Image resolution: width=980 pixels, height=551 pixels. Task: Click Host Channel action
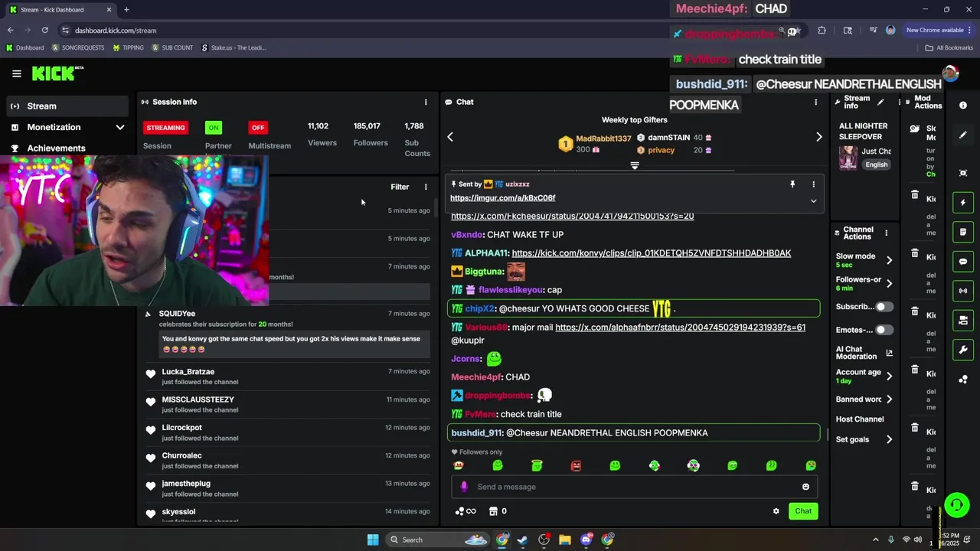click(860, 419)
